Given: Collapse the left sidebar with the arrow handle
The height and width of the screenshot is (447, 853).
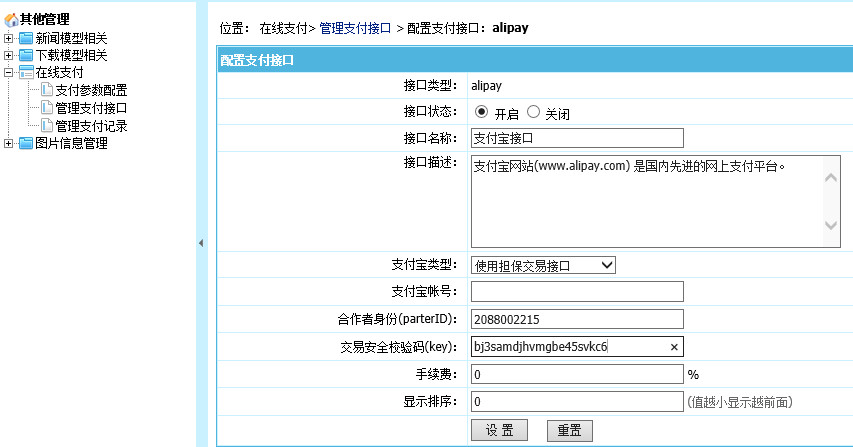Looking at the screenshot, I should point(200,243).
